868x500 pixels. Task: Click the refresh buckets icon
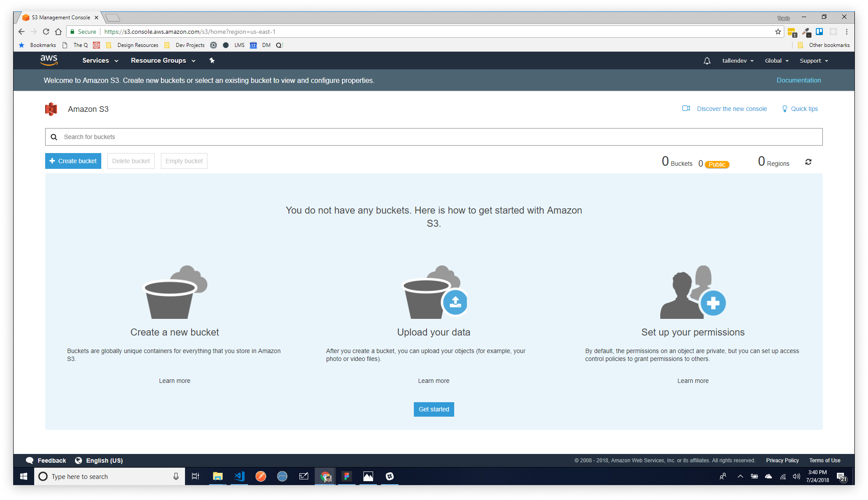coord(808,162)
